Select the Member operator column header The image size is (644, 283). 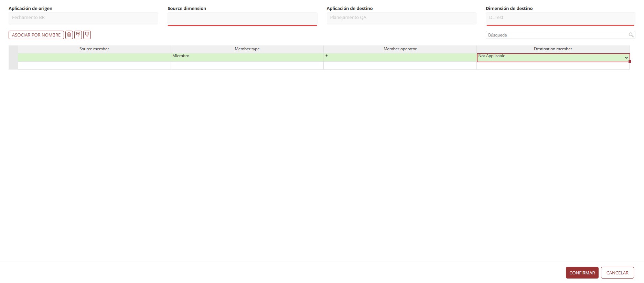pos(400,49)
